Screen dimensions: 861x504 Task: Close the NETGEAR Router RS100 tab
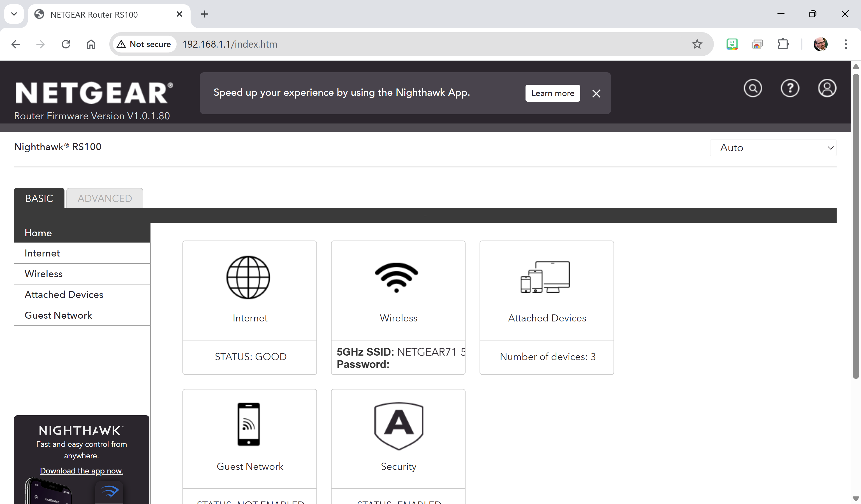point(179,14)
